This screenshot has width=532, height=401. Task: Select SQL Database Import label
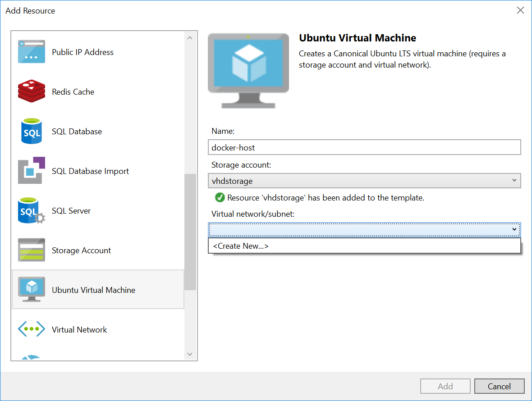point(90,171)
